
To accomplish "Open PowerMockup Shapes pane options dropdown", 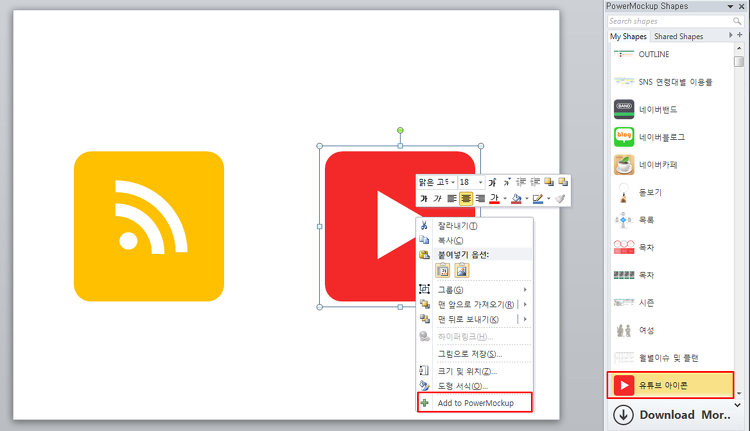I will pyautogui.click(x=730, y=6).
